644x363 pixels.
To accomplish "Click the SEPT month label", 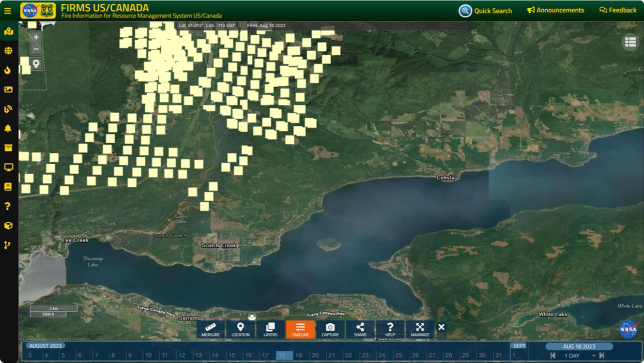I will pos(520,346).
